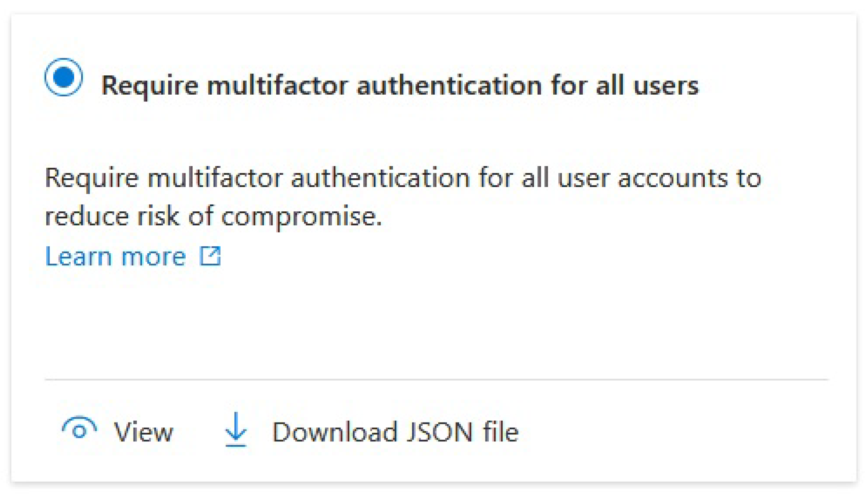Screen dimensions: 868x496
Task: Click the word 'JSON' in the download action
Action: coord(439,432)
